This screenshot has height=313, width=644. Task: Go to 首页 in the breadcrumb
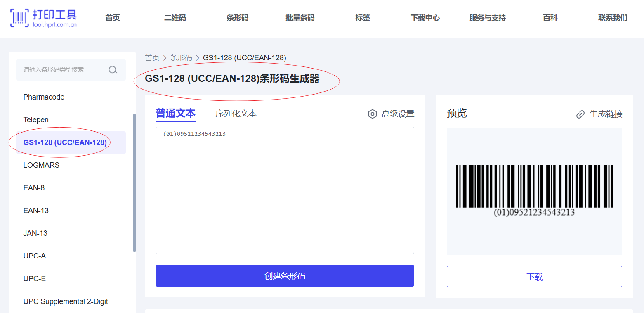pos(152,58)
